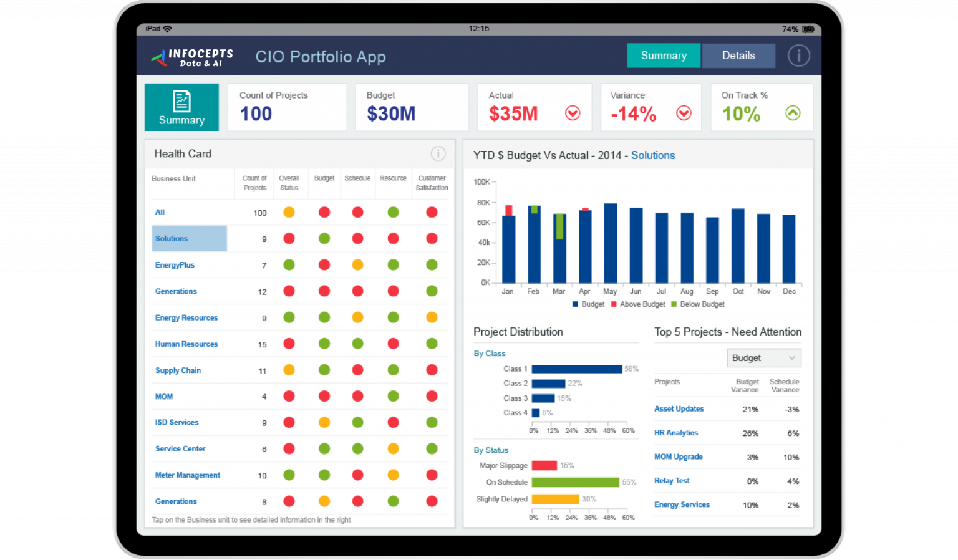Open the Energy Services project
The width and height of the screenshot is (958, 560).
click(x=682, y=505)
